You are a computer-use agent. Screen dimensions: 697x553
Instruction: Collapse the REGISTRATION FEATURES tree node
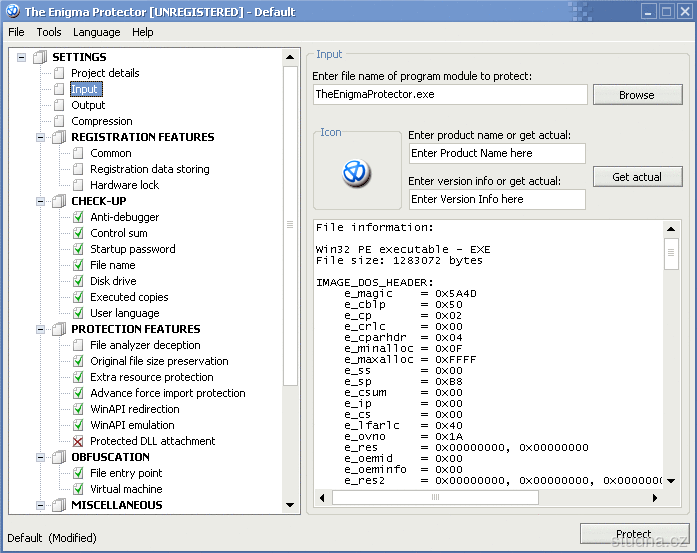(41, 137)
